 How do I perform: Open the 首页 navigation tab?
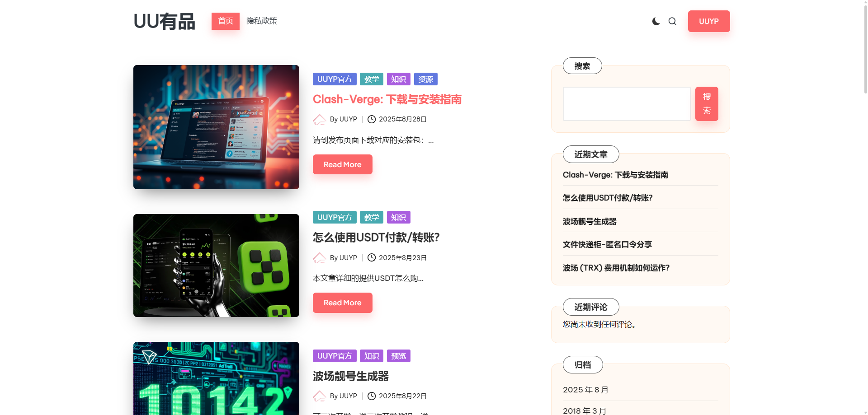[225, 21]
